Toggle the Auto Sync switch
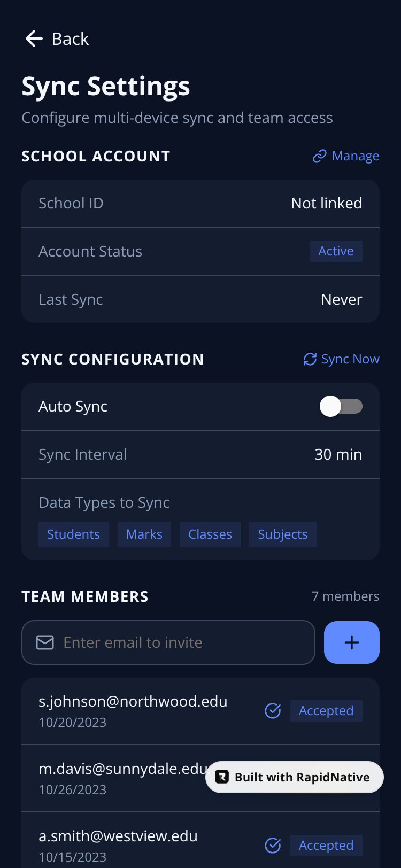 point(341,406)
